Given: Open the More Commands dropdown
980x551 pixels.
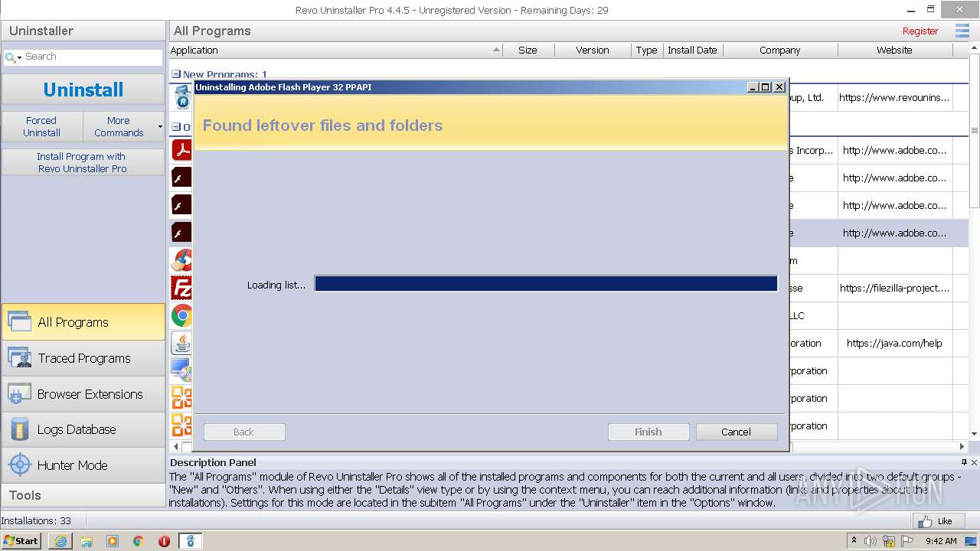Looking at the screenshot, I should click(x=123, y=126).
